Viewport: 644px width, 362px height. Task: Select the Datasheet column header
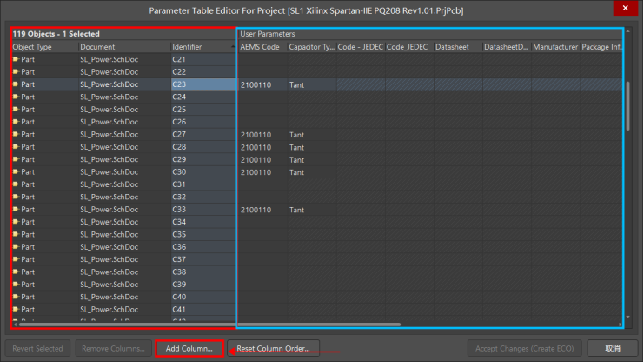tap(455, 46)
